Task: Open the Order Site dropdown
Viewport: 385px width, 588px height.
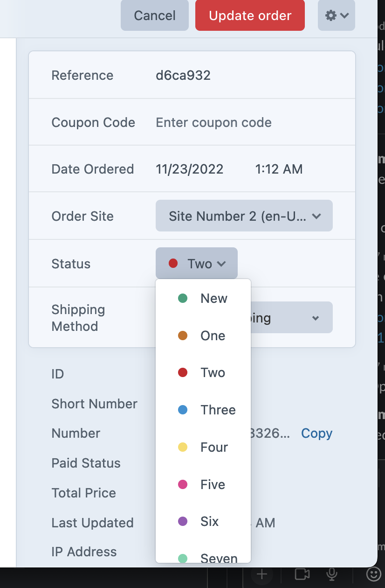Action: coord(244,216)
